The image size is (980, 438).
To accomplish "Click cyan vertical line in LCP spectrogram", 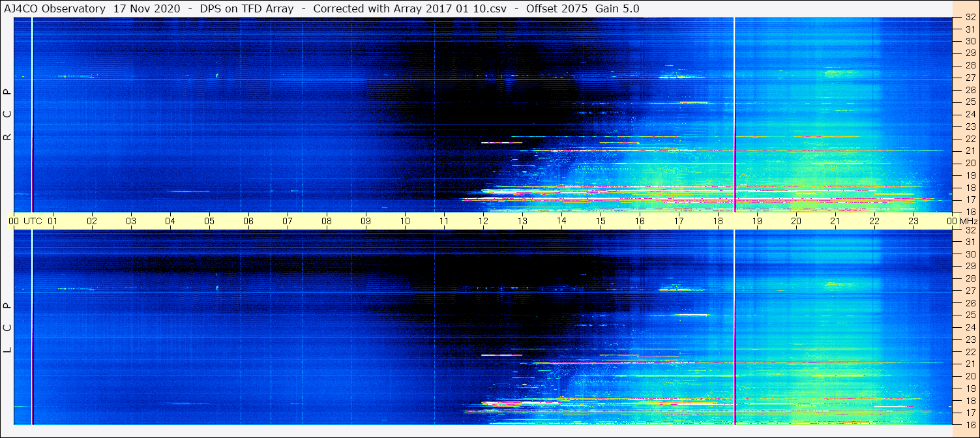I will pyautogui.click(x=32, y=326).
